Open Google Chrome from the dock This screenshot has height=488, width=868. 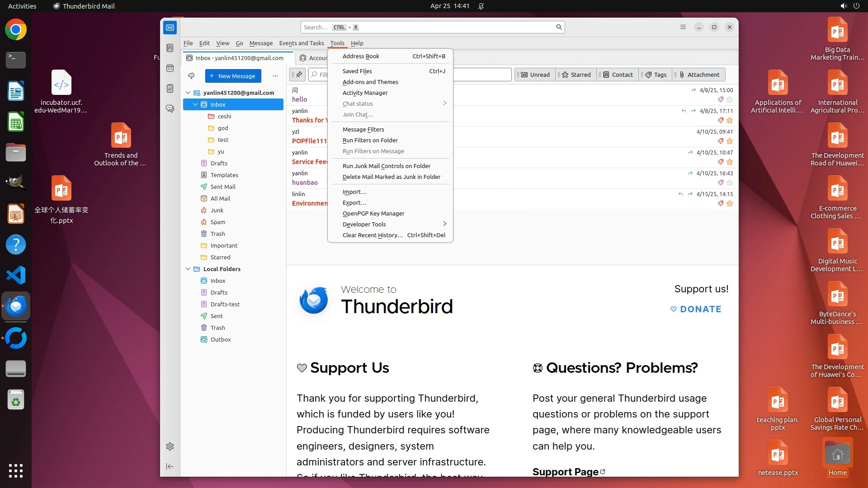(x=16, y=30)
